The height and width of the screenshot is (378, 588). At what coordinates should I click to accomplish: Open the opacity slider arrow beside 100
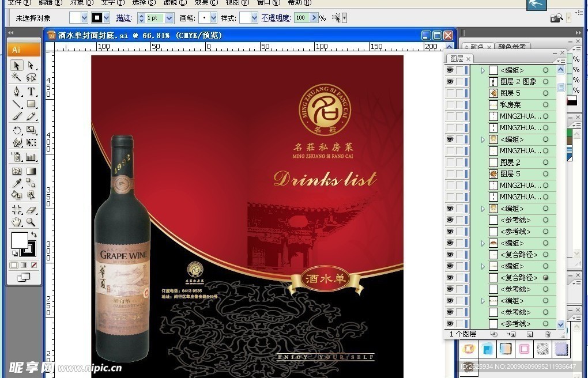coord(314,18)
